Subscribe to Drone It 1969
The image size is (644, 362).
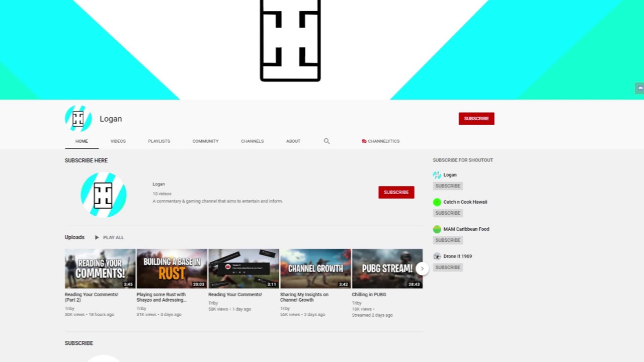pos(448,267)
